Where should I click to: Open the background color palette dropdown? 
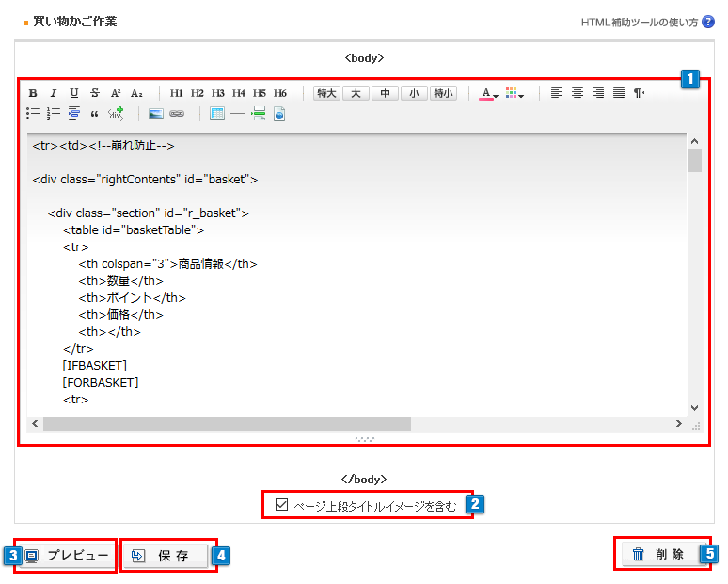coord(514,93)
